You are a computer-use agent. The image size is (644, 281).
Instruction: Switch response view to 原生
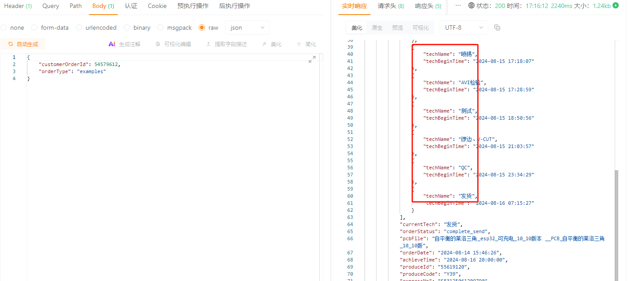(377, 27)
